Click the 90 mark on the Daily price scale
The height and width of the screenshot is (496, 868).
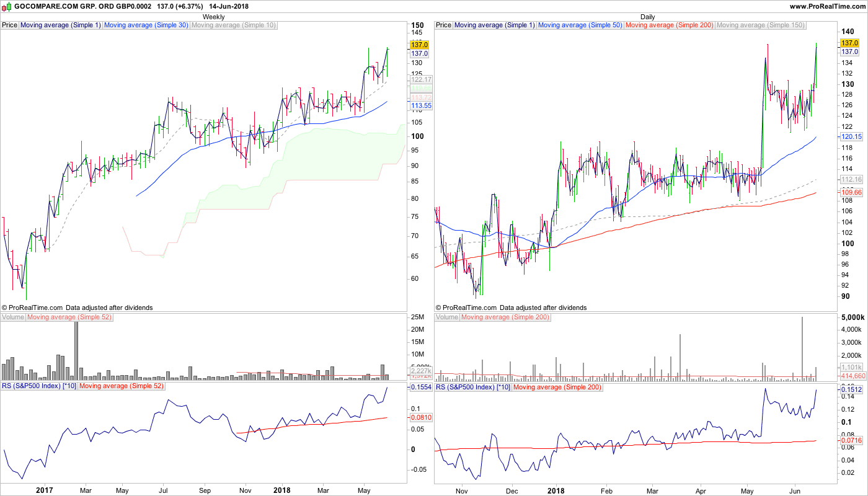(x=846, y=296)
